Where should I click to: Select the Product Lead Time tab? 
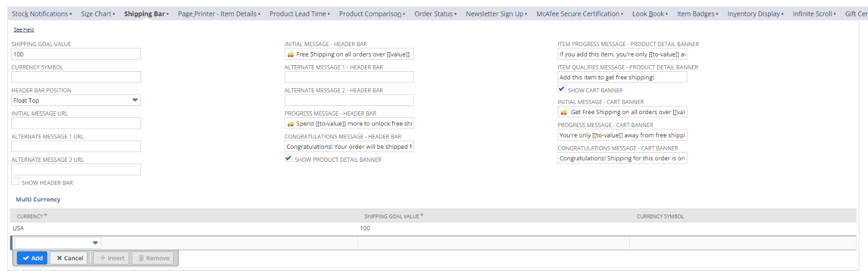point(298,14)
